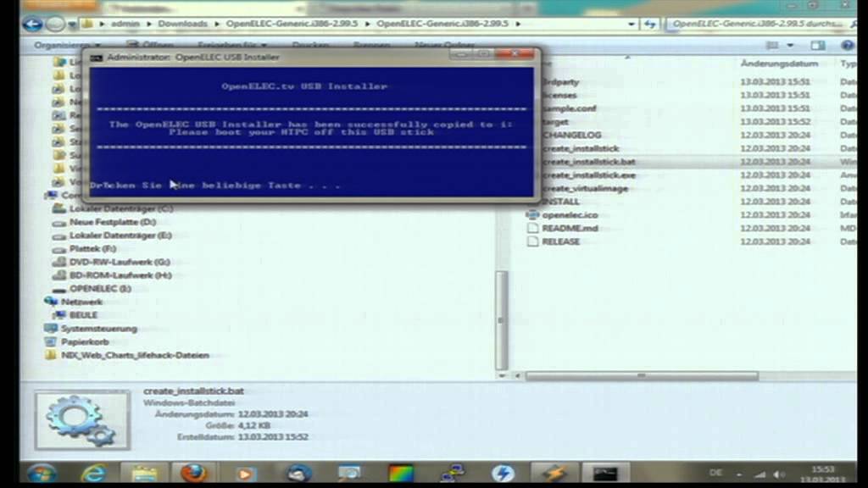
Task: Select DVD-RW-Laufwerk (G:)
Action: tap(120, 262)
